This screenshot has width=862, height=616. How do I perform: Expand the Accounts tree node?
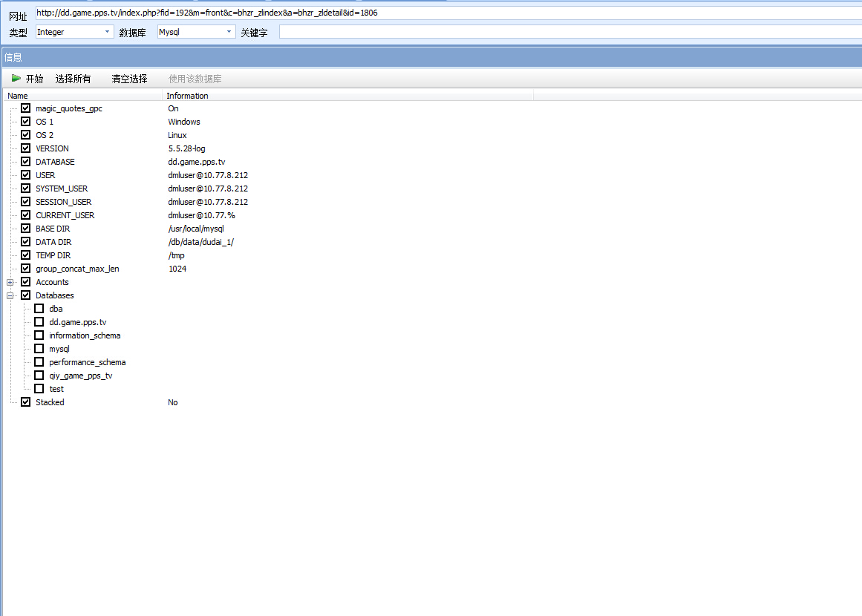click(10, 282)
